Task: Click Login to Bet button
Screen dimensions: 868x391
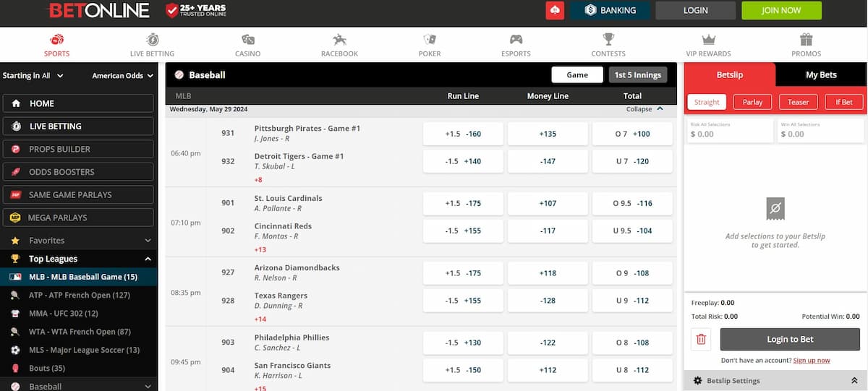Action: pos(790,339)
